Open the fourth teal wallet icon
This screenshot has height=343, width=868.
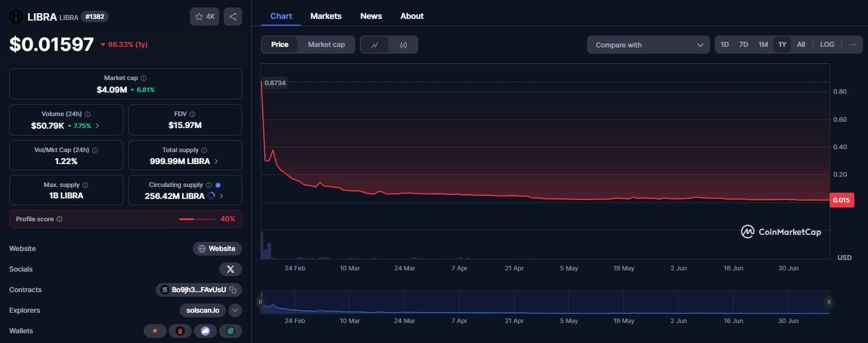(231, 331)
